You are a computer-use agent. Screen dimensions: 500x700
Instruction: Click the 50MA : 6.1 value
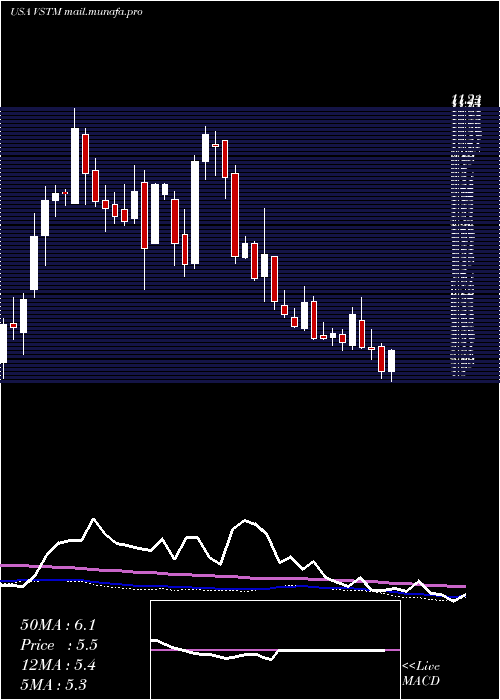click(x=58, y=625)
